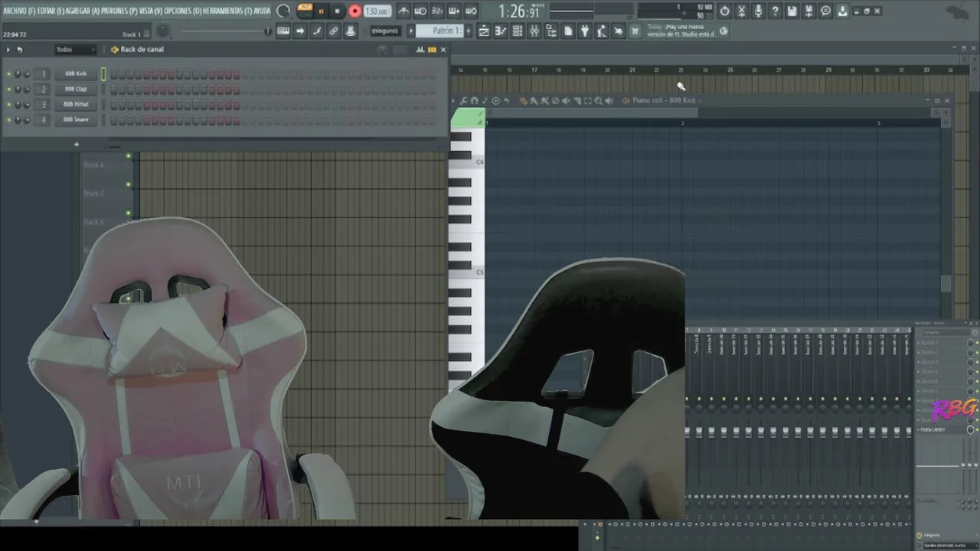Adjust the master volume knob
The height and width of the screenshot is (551, 980).
[x=162, y=31]
